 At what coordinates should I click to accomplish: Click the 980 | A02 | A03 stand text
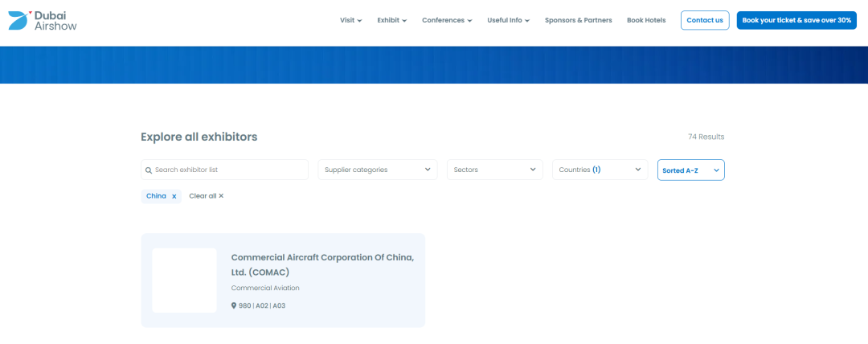pos(262,305)
